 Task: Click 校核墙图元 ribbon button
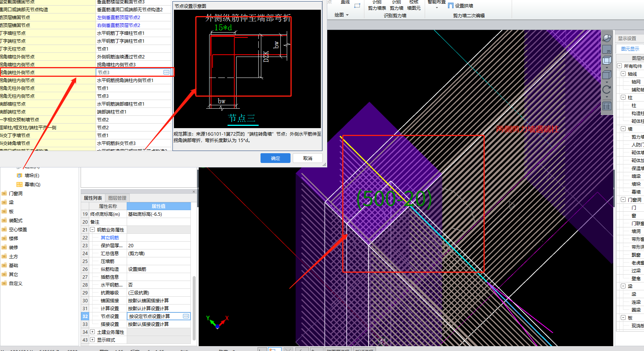[x=414, y=5]
